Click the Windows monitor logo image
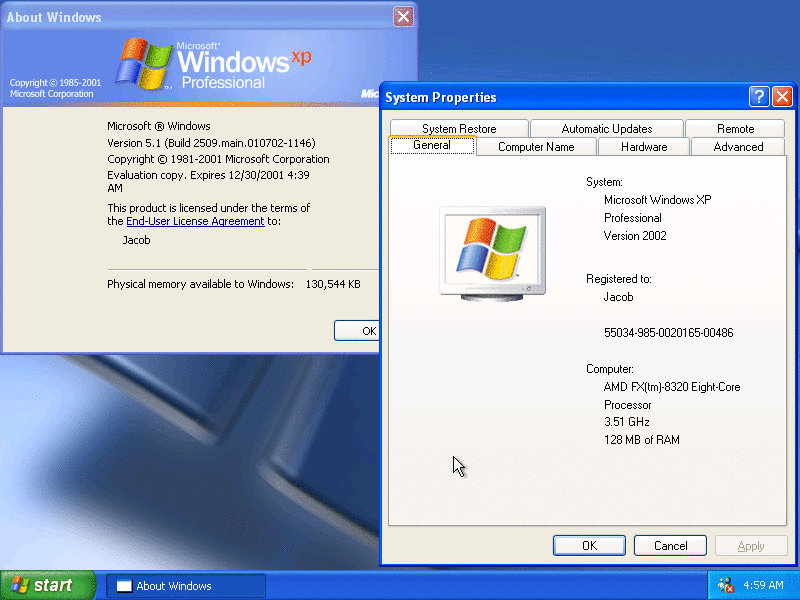800x600 pixels. tap(492, 254)
